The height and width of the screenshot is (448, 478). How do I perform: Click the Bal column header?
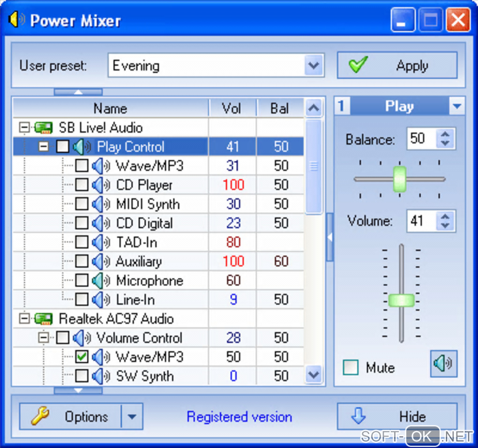(280, 108)
